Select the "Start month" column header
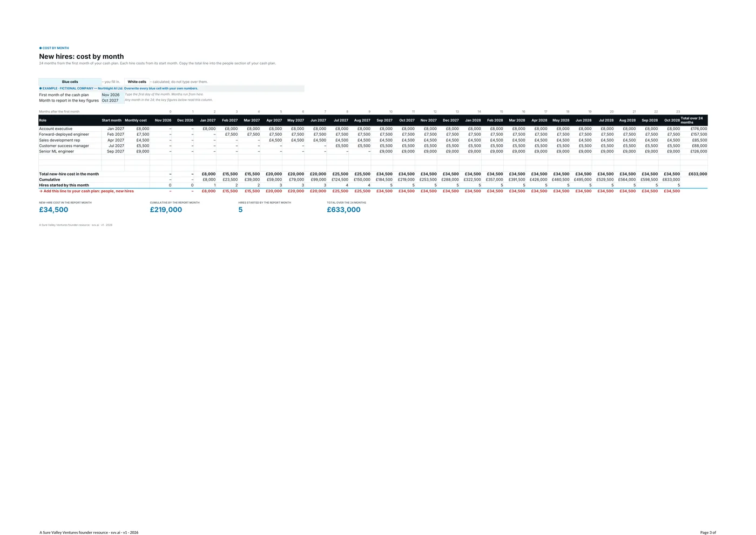The image size is (756, 535). tap(112, 121)
